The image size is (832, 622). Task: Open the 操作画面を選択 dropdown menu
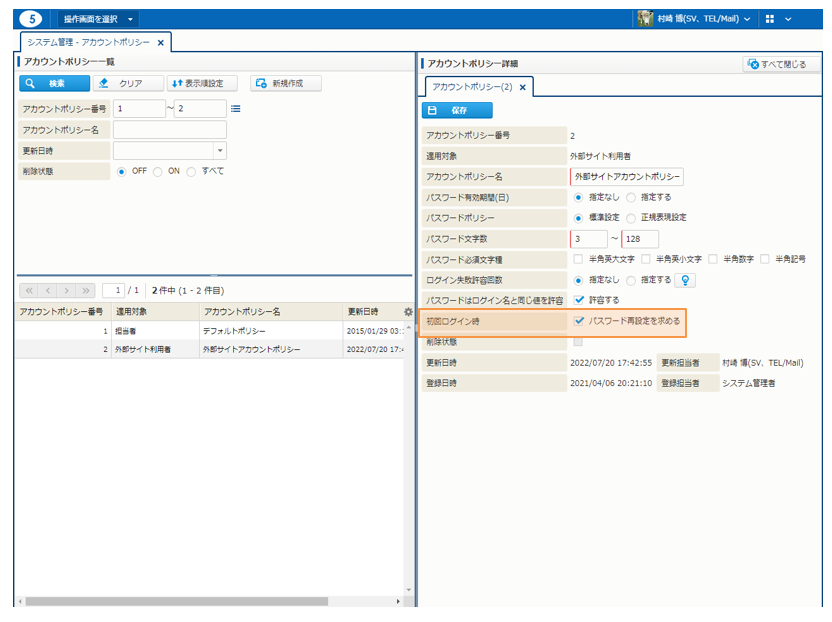99,19
